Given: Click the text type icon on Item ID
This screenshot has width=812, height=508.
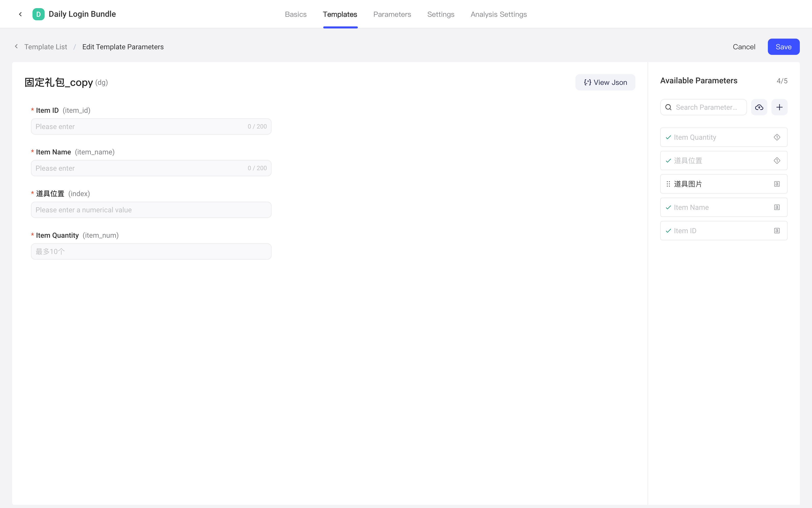Looking at the screenshot, I should (x=777, y=230).
